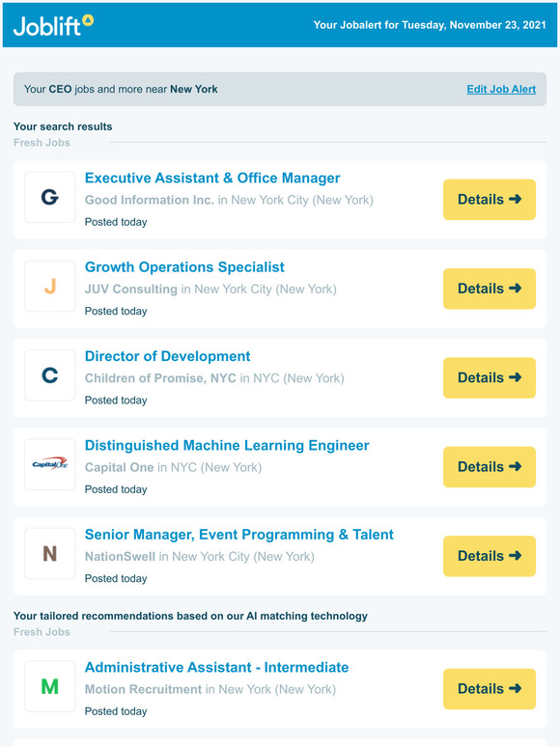Click the JUV Consulting J logo
Screen dimensions: 560x747
point(50,286)
